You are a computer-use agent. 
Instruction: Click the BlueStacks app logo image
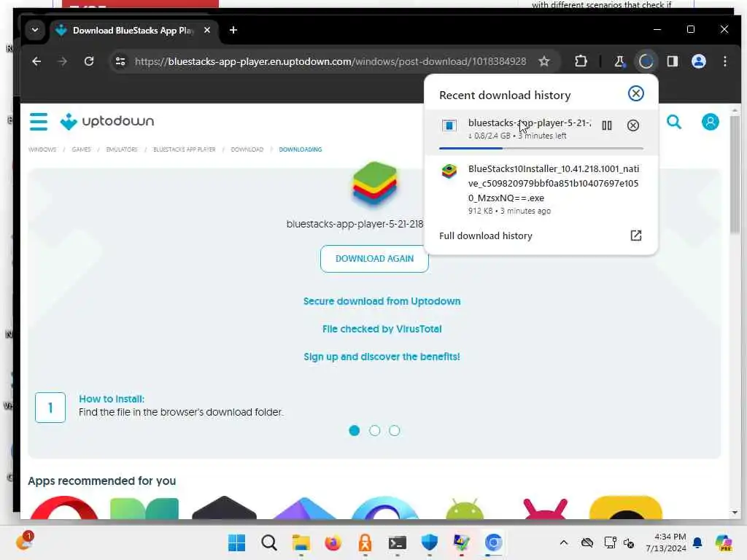point(374,184)
